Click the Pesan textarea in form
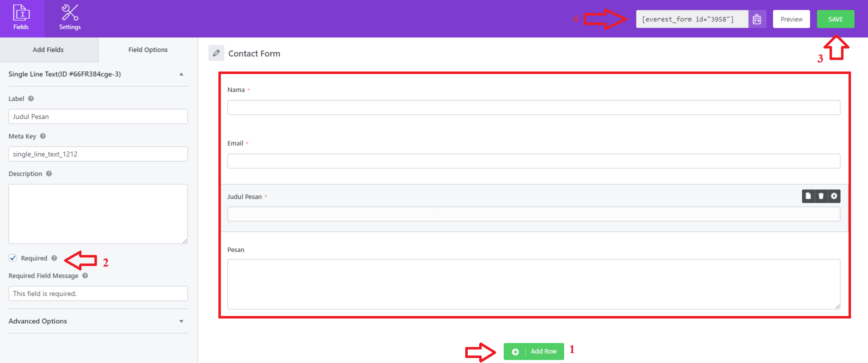868x363 pixels. point(534,284)
